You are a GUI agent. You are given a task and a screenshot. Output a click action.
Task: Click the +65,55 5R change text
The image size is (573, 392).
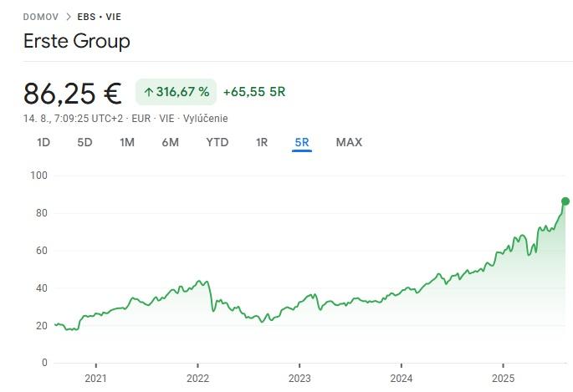pyautogui.click(x=253, y=92)
